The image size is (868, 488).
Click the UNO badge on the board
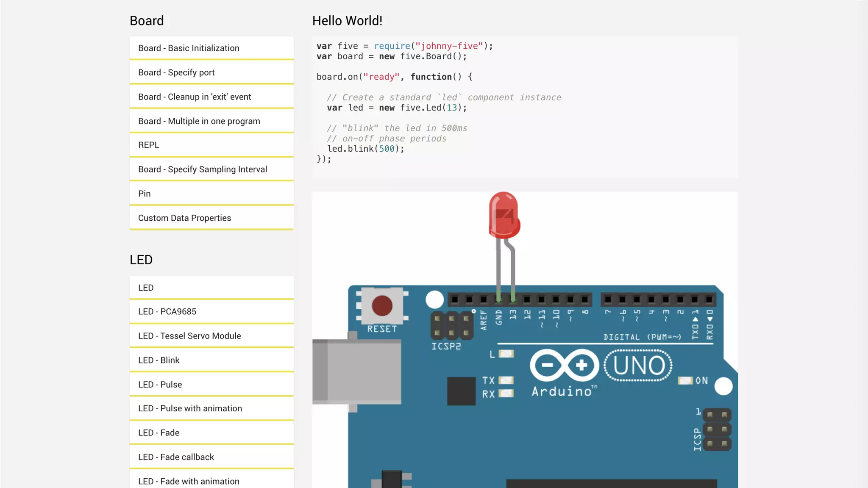tap(638, 366)
